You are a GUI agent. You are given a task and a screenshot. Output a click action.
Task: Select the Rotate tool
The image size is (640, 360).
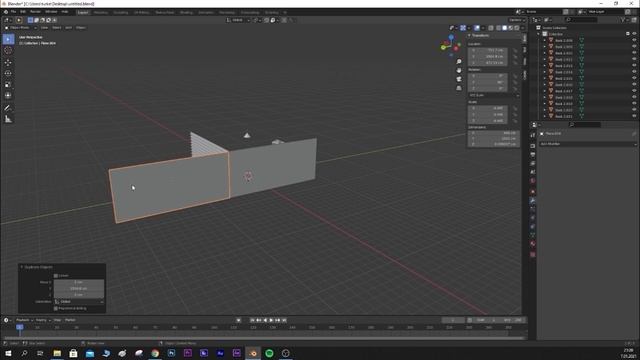(x=8, y=73)
